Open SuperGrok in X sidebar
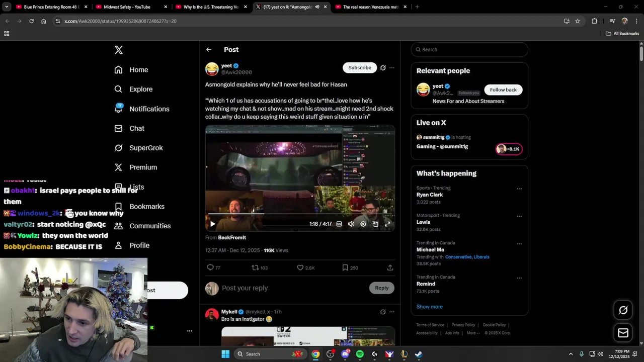Image resolution: width=644 pixels, height=362 pixels. tap(138, 148)
